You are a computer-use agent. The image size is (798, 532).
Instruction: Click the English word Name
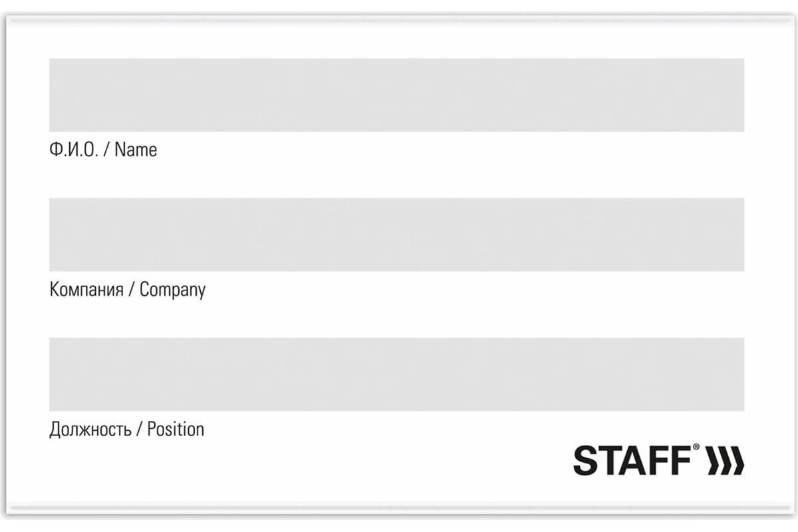(136, 150)
